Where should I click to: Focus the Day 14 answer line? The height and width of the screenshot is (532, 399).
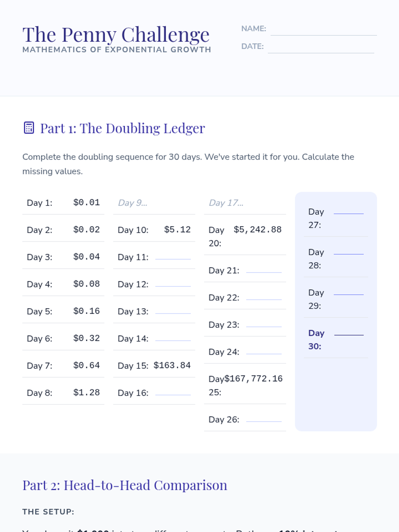(x=173, y=337)
